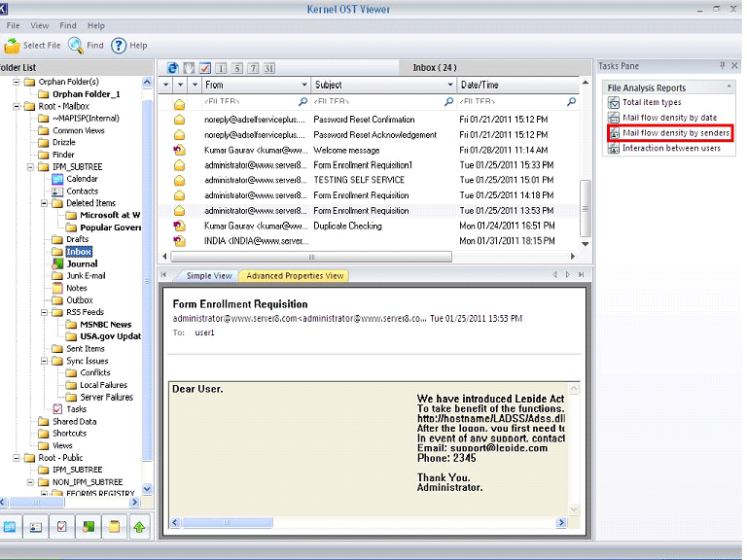Click search icon in Subject filter
Screen dimensions: 747x560
[448, 101]
